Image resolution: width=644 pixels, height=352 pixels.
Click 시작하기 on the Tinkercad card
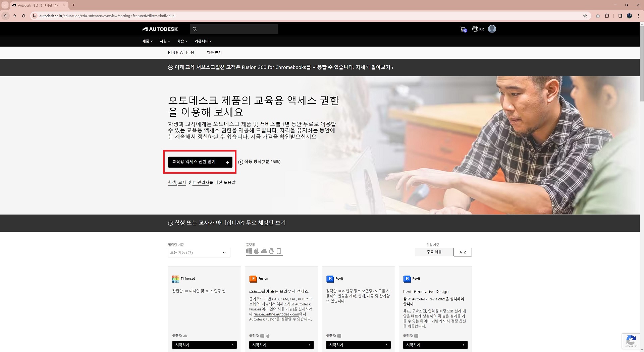pos(204,345)
